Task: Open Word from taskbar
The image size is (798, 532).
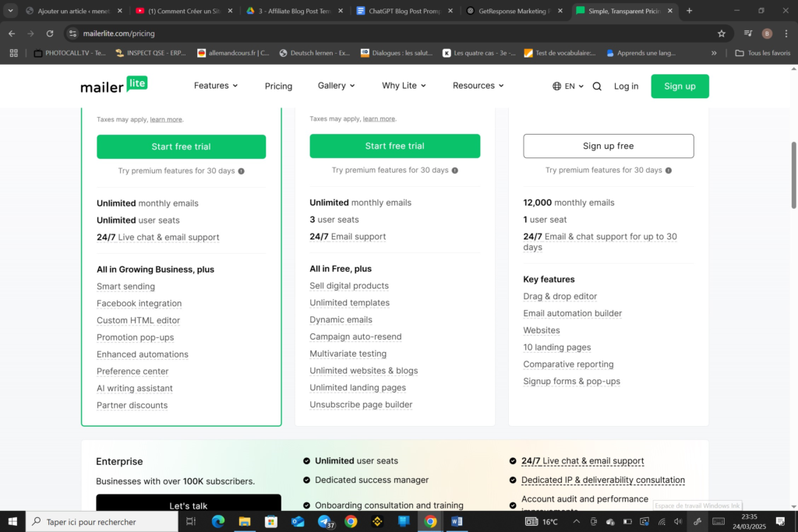Action: coord(457,521)
